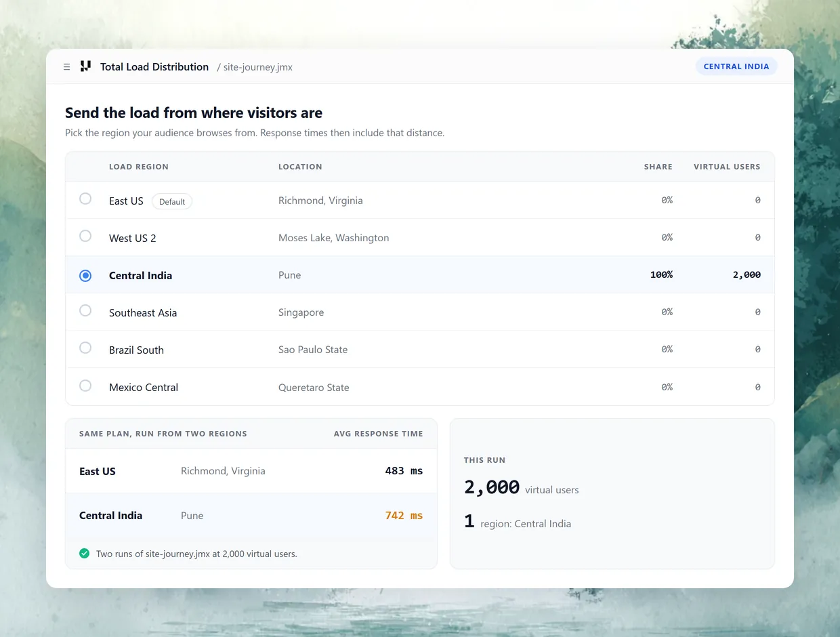Click the SAME PLAN, RUN FROM TWO REGIONS header
This screenshot has width=840, height=637.
(x=163, y=434)
